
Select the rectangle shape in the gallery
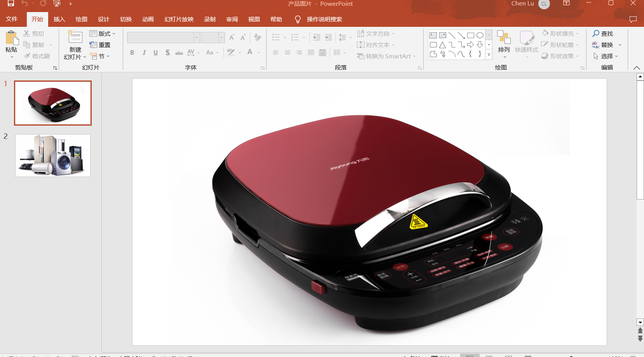pos(470,35)
